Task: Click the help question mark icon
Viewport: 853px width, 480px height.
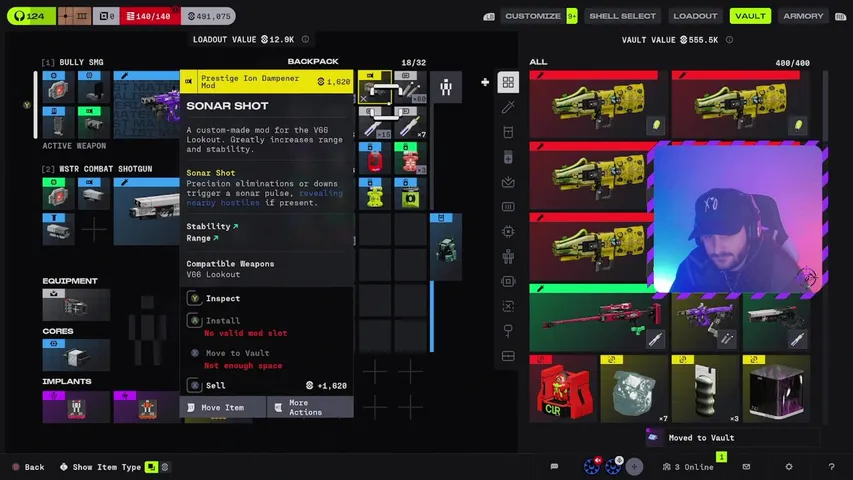Action: point(831,466)
